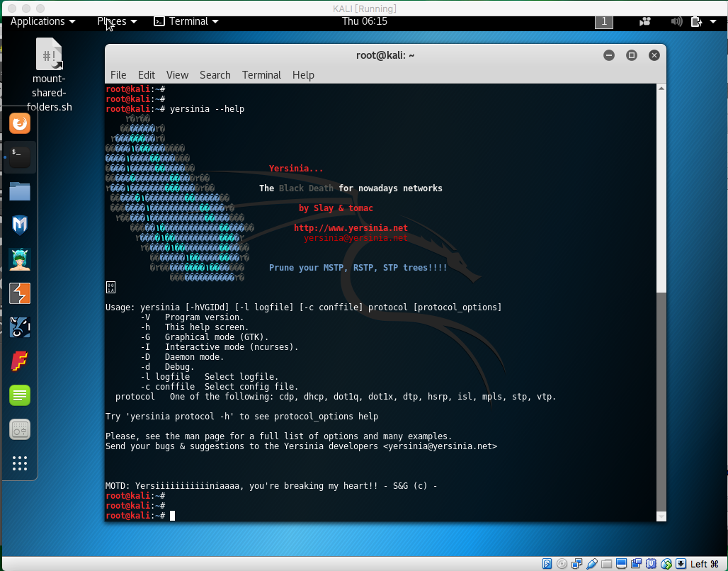Click the VirtualBox video capture indicator
The width and height of the screenshot is (728, 571).
pos(636,564)
